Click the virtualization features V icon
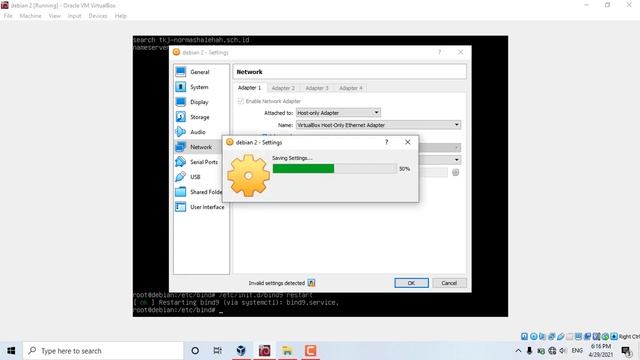The image size is (640, 360). click(596, 336)
